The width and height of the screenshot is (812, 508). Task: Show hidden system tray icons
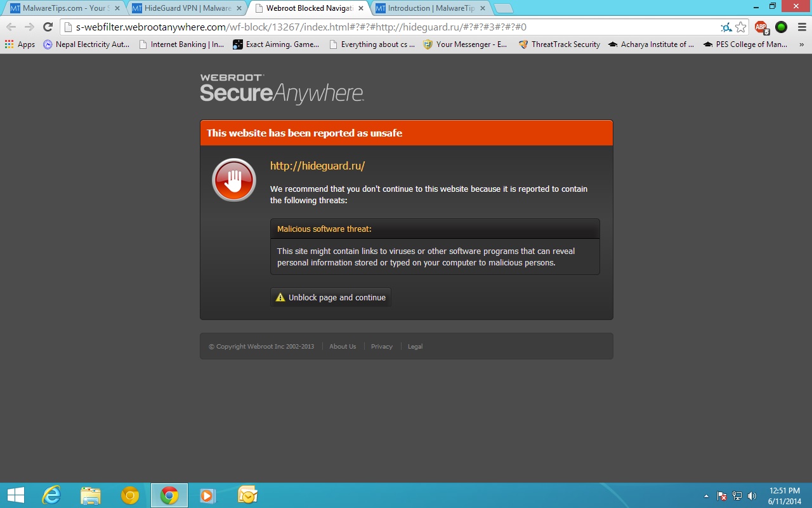706,496
